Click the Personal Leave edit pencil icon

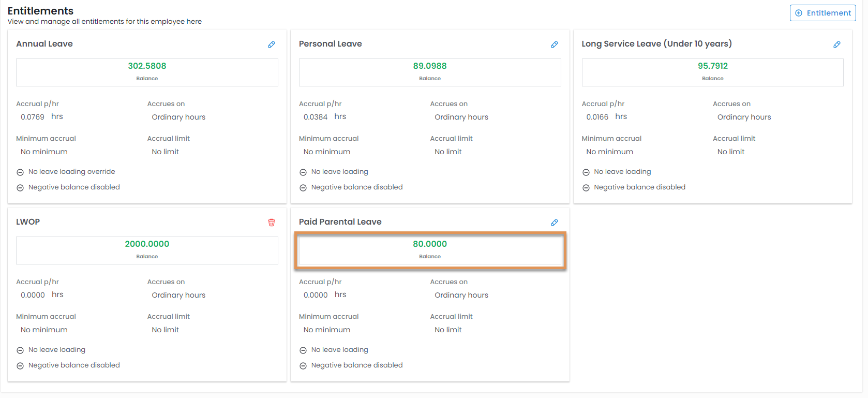tap(554, 45)
